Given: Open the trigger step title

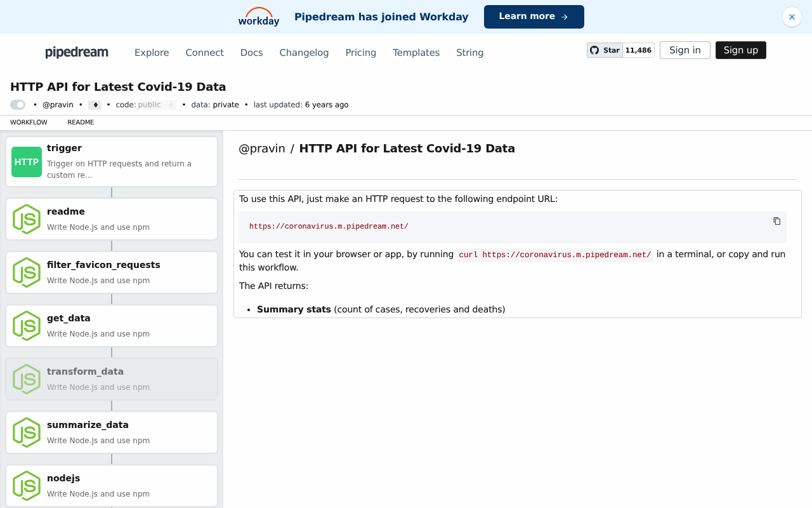Looking at the screenshot, I should click(64, 148).
